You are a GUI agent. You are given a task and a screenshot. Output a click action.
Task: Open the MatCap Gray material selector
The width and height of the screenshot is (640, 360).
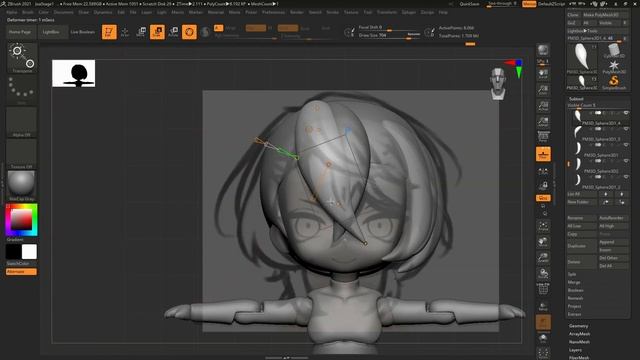coord(22,186)
